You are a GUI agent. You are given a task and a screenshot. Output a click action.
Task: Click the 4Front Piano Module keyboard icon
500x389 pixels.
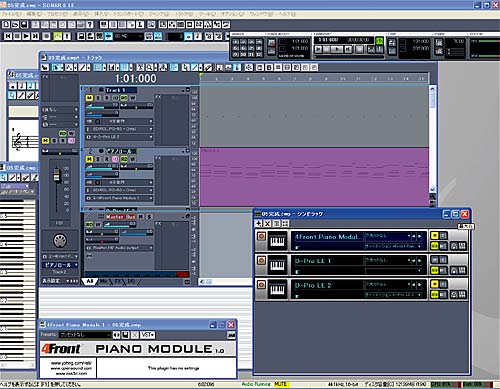pos(277,240)
